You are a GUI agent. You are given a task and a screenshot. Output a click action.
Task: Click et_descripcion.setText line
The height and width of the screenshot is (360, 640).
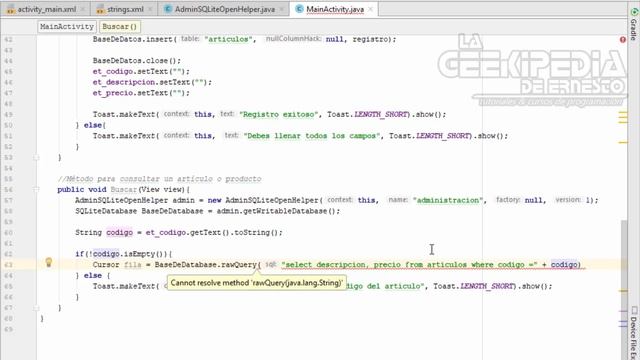tap(152, 82)
